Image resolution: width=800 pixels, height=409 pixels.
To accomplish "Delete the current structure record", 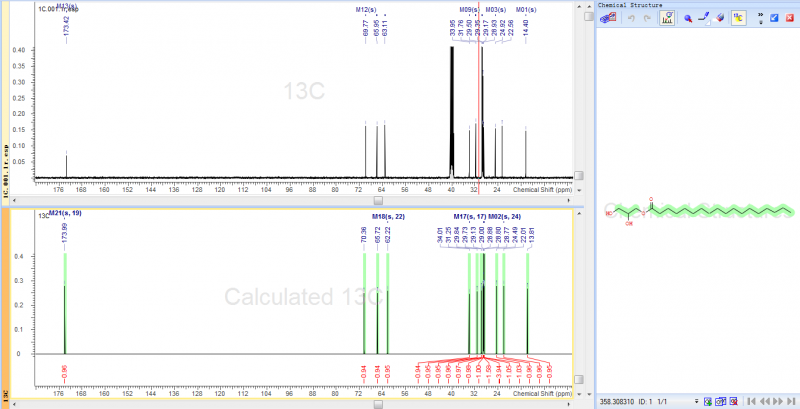I will pos(733,402).
